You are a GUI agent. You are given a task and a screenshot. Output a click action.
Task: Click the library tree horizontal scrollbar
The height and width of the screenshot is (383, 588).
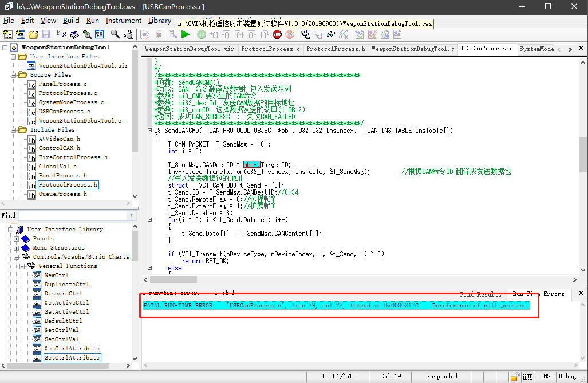[x=57, y=365]
